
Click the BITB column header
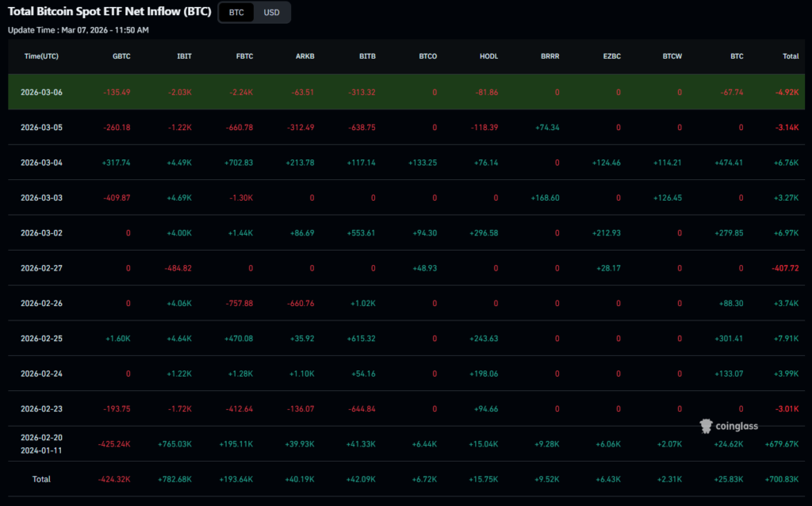[366, 56]
